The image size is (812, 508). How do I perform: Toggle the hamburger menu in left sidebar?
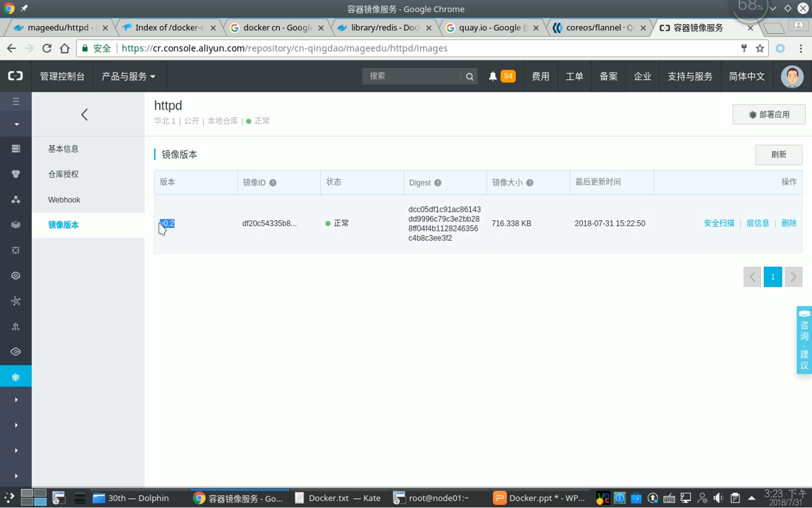coord(16,102)
